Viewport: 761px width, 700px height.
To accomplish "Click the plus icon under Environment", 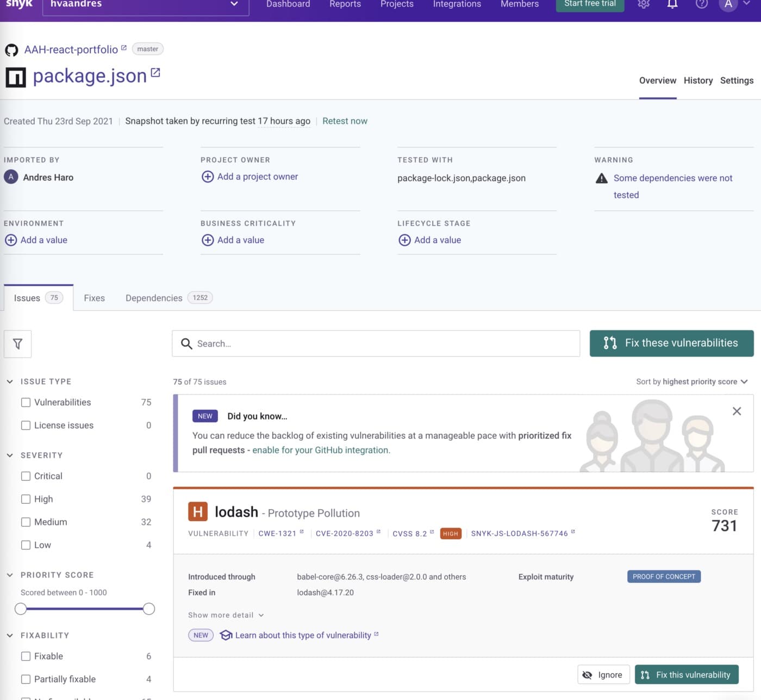I will pos(11,240).
